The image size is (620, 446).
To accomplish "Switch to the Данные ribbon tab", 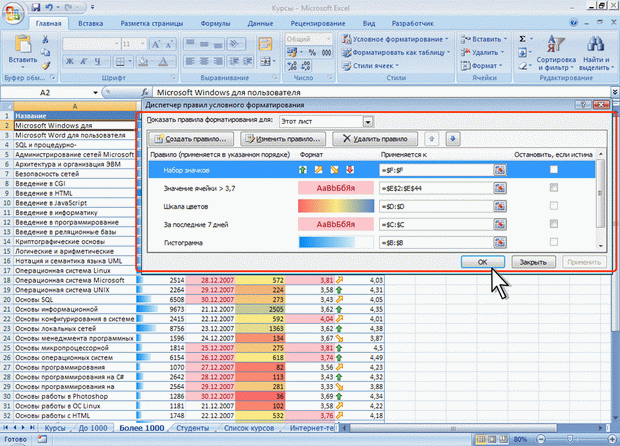I will tap(260, 23).
